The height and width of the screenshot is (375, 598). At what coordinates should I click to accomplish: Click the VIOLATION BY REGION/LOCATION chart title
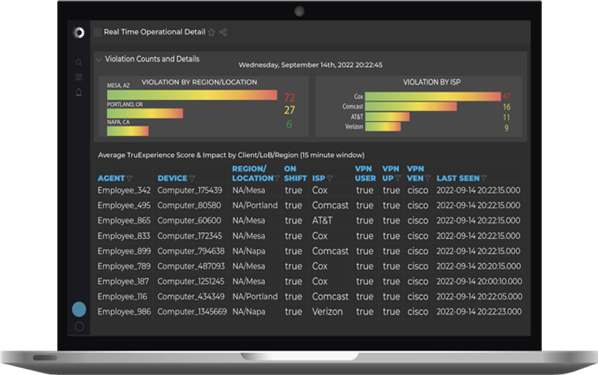pyautogui.click(x=199, y=82)
